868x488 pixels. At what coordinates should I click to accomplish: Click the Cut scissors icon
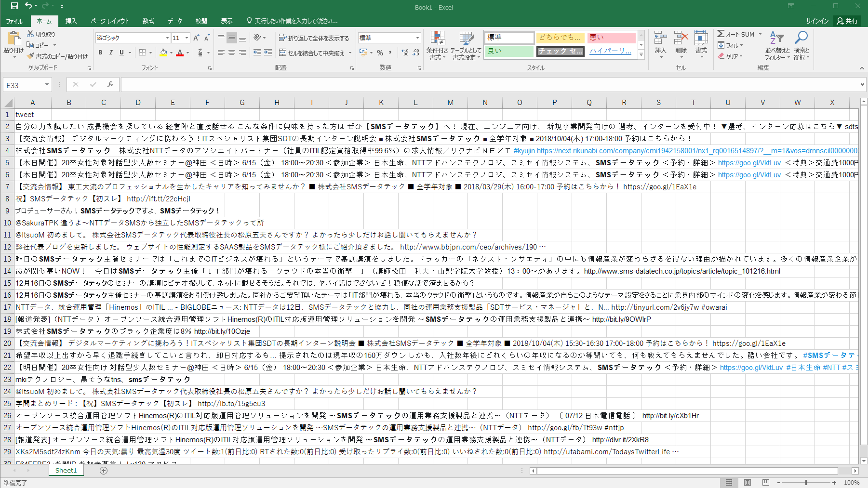(x=30, y=34)
